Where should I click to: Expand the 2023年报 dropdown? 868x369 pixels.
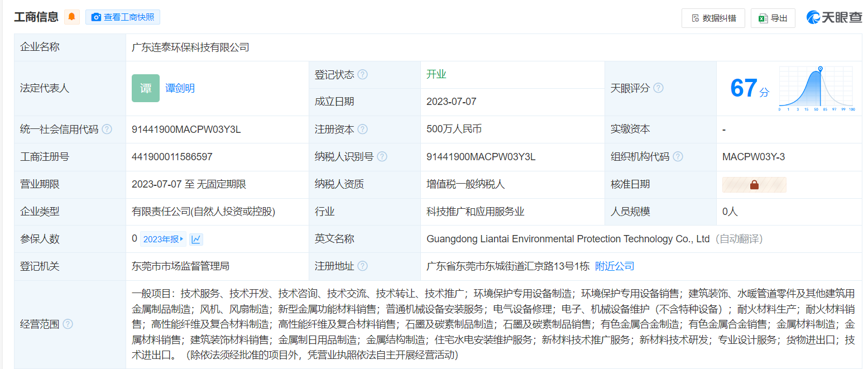(x=163, y=239)
